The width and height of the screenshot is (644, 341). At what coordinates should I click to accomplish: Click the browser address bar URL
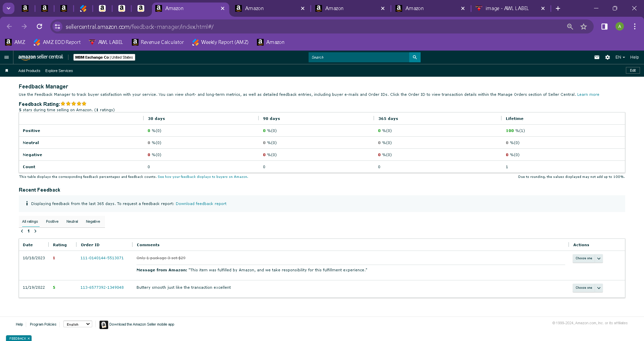tap(140, 27)
